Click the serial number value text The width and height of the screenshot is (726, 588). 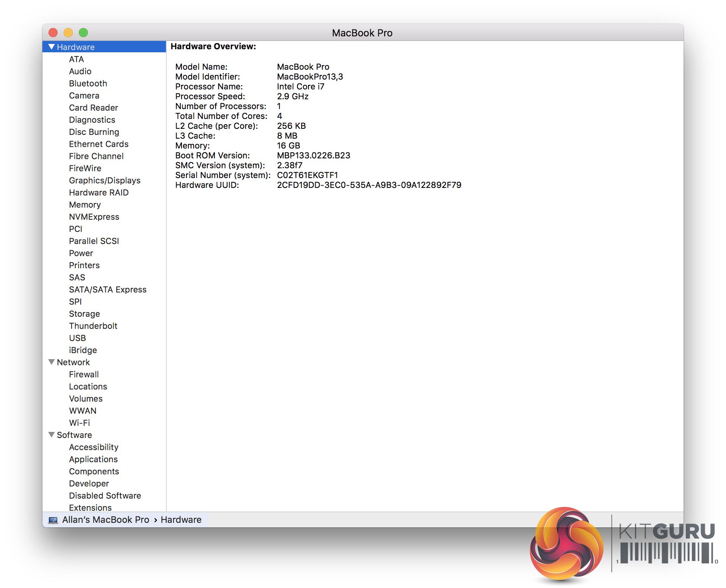[x=307, y=175]
